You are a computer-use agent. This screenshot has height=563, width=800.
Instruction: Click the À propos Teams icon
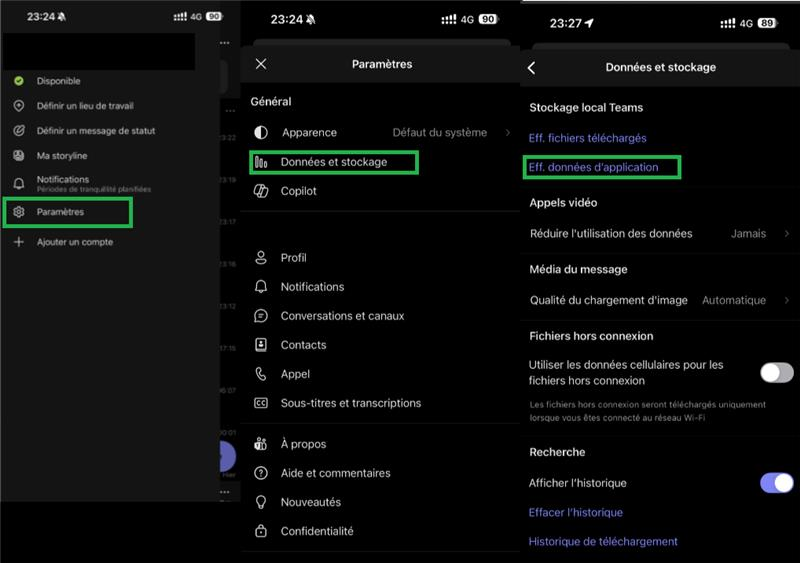[261, 444]
